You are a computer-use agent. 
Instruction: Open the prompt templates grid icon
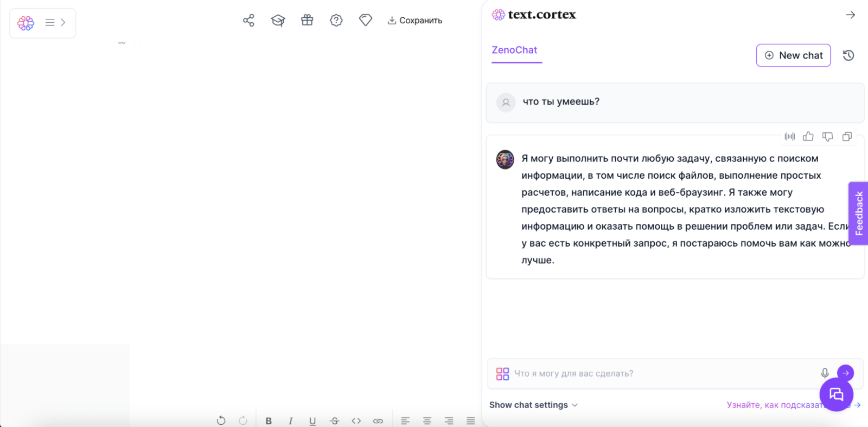[x=502, y=373]
